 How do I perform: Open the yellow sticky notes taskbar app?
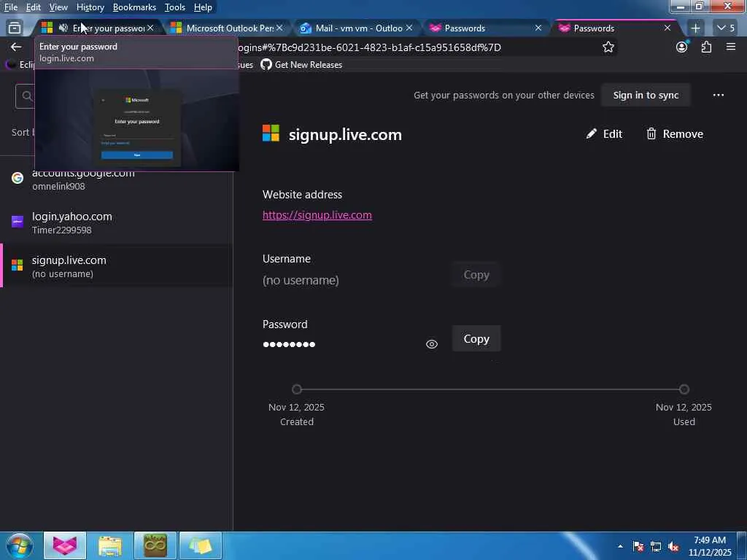pos(201,545)
